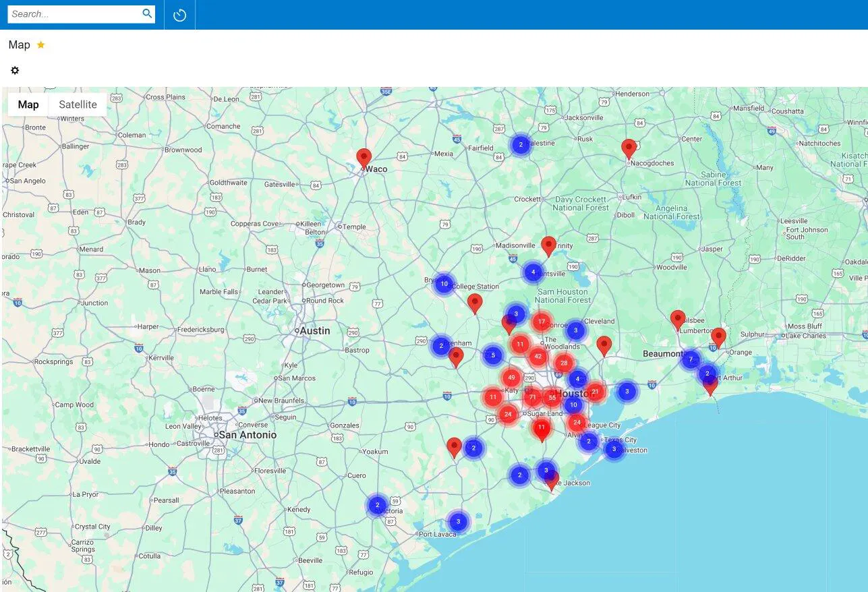Expand the red cluster labeled 55
This screenshot has width=868, height=592.
point(552,397)
